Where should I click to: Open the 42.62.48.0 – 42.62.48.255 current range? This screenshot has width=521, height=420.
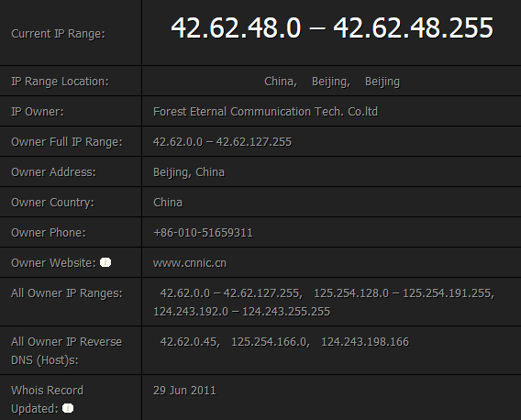click(x=332, y=28)
